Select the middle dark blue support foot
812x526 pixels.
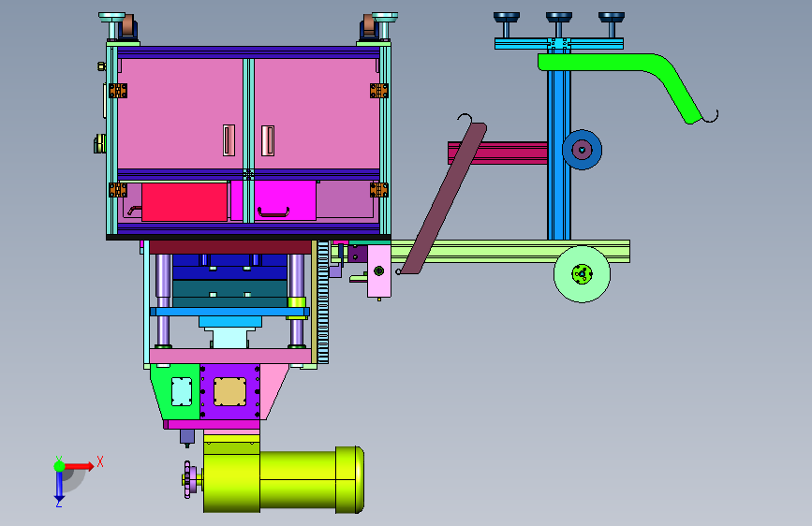[559, 24]
